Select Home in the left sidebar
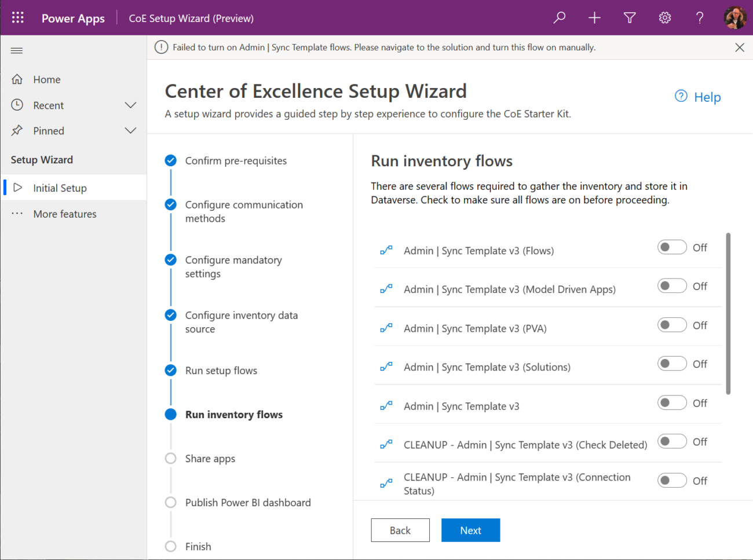The height and width of the screenshot is (560, 753). pos(46,79)
